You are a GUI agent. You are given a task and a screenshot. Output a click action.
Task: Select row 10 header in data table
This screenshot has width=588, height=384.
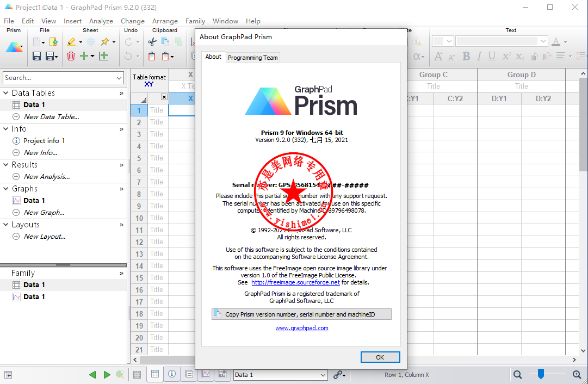click(x=139, y=218)
